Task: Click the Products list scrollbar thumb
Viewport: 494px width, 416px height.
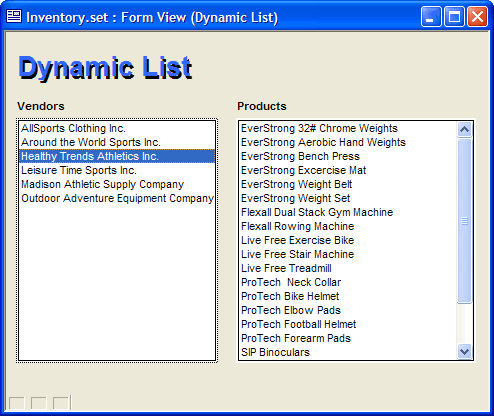Action: [464, 221]
